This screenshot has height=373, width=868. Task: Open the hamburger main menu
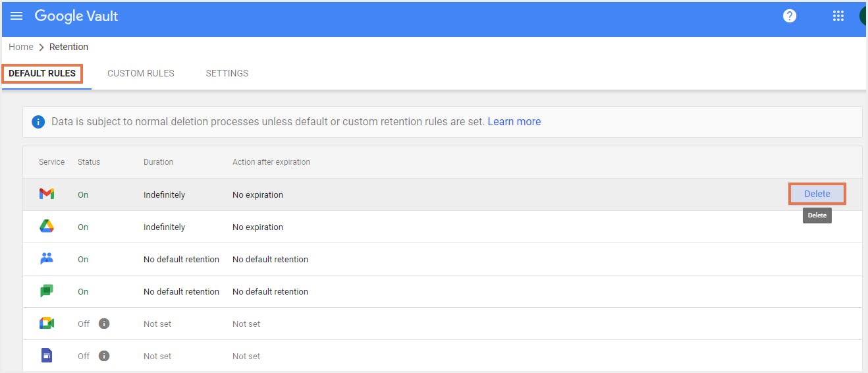[x=16, y=16]
